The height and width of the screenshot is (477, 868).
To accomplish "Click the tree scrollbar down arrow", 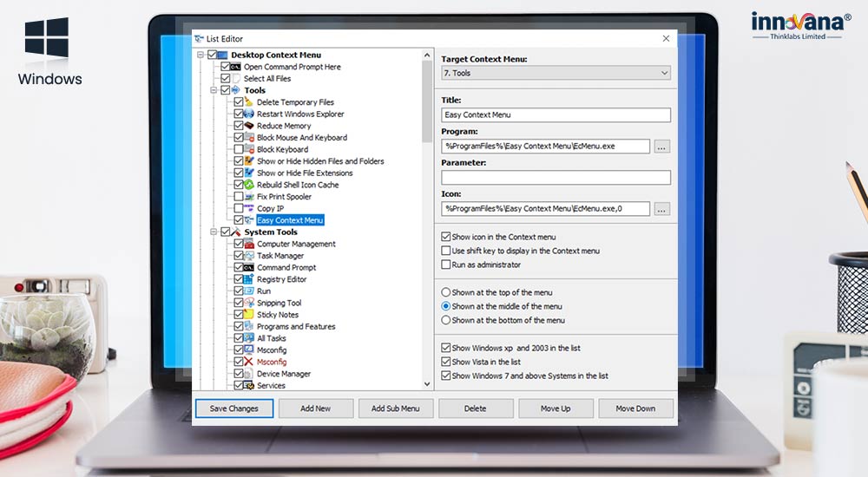I will tap(427, 384).
